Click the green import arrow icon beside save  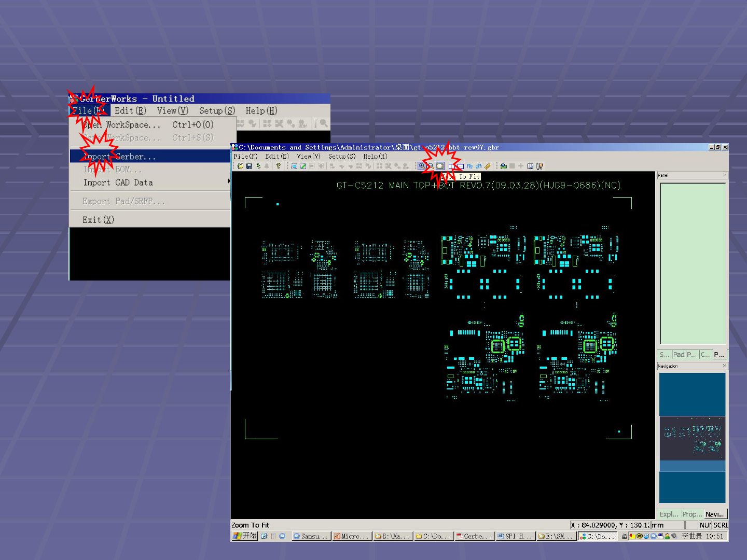coord(258,166)
